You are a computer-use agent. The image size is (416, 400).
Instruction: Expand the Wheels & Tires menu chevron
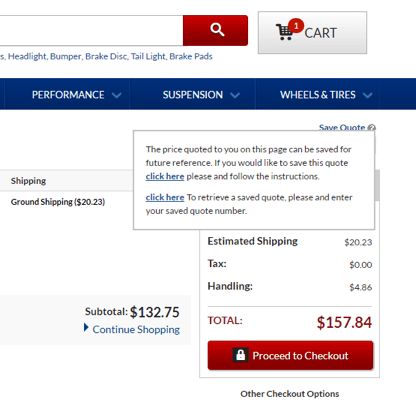367,96
